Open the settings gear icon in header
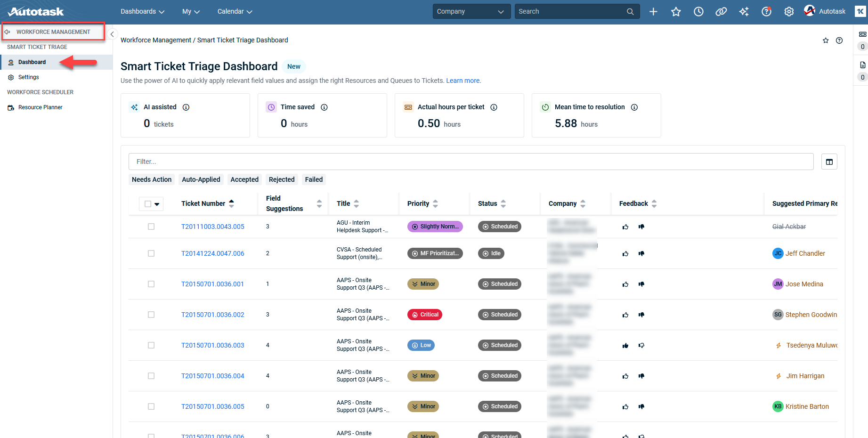The height and width of the screenshot is (438, 868). click(x=789, y=12)
